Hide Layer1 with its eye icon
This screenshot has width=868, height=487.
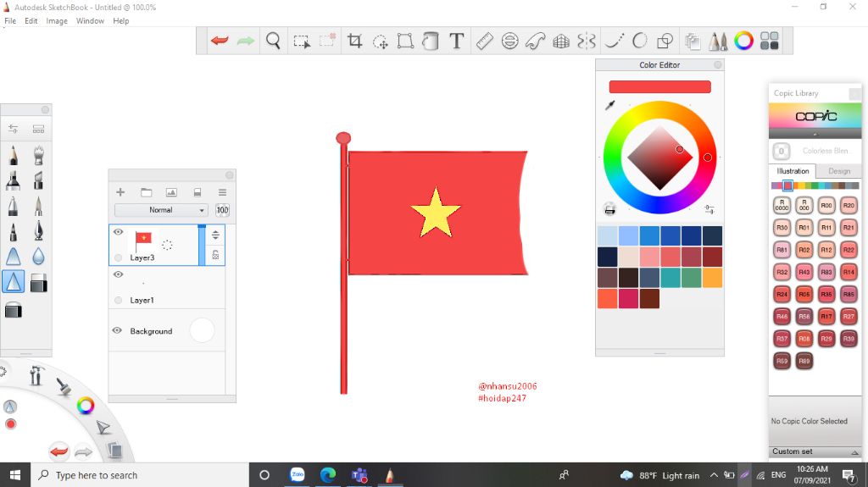[x=118, y=274]
